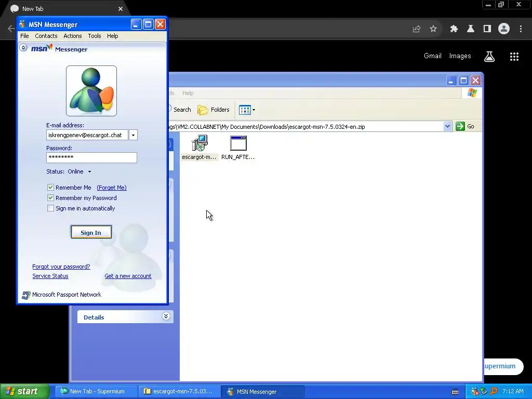Click the browser back arrow
Image resolution: width=532 pixels, height=399 pixels.
(x=11, y=29)
